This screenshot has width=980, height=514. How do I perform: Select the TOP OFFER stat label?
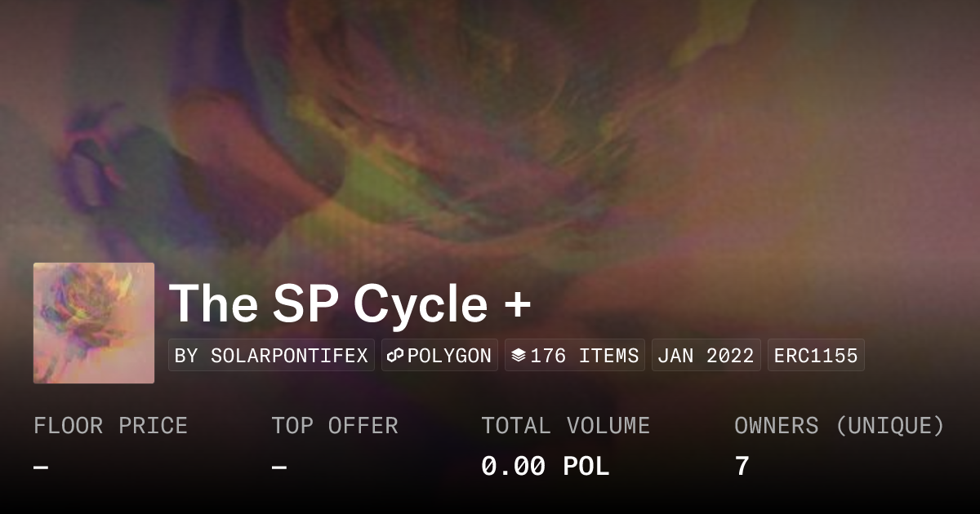click(335, 426)
